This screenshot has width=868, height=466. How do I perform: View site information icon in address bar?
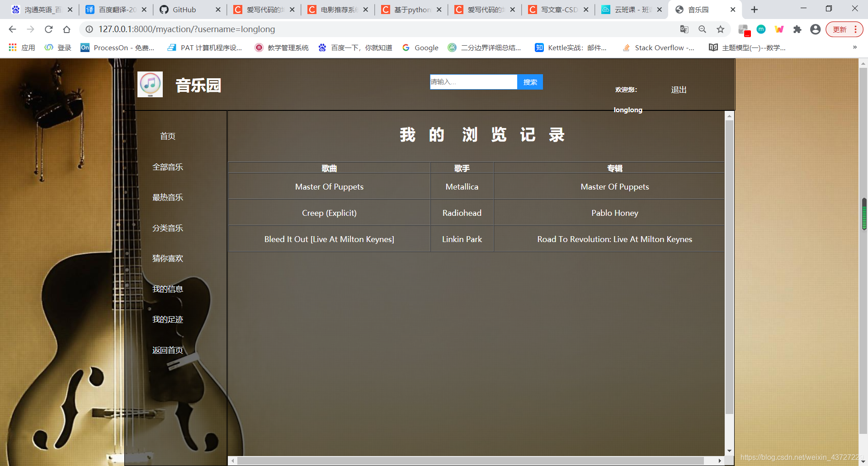[x=90, y=29]
